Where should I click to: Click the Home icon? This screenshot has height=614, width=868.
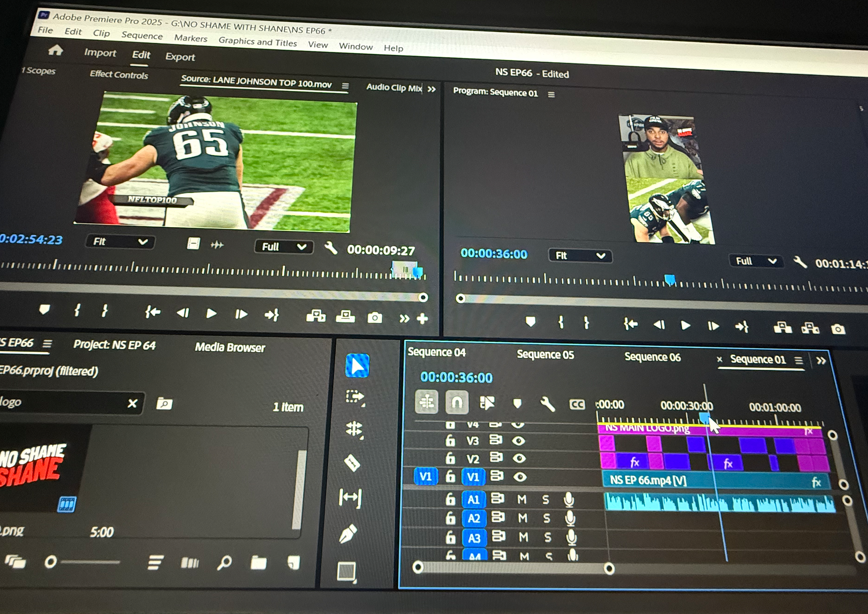pos(56,50)
